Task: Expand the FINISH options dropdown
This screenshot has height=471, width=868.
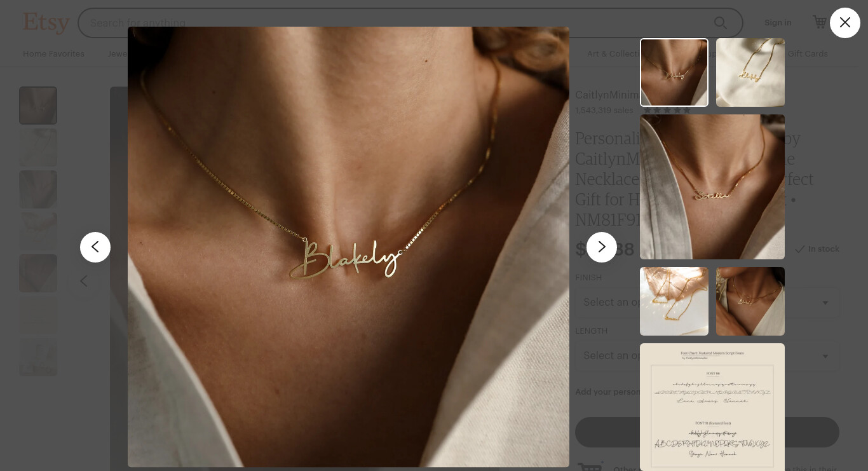Action: [707, 302]
